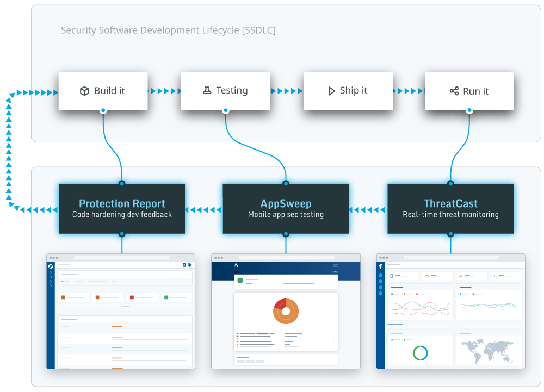Click the Security Software Development Lifecycle [SSDLC] title
Screen dimensions: 544x392
coord(168,30)
